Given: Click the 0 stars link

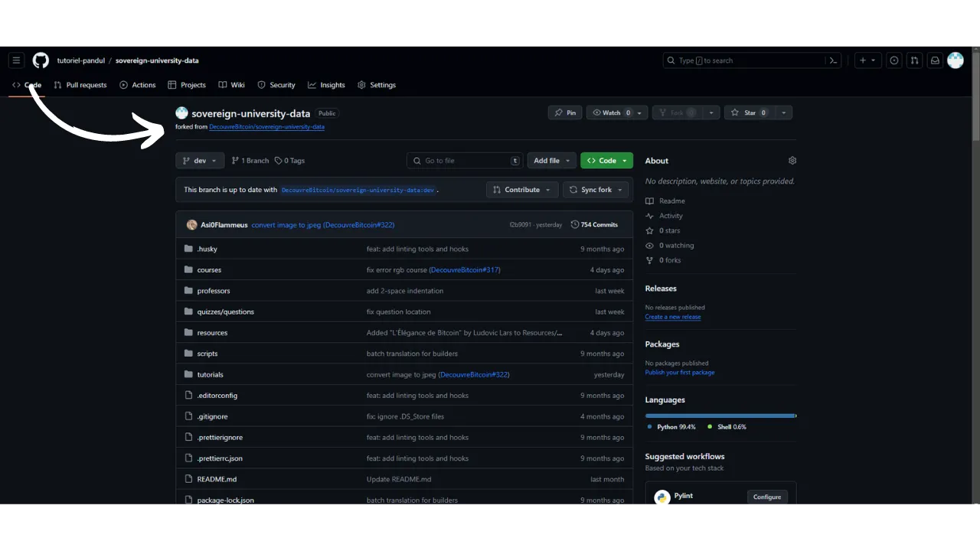Looking at the screenshot, I should coord(663,230).
